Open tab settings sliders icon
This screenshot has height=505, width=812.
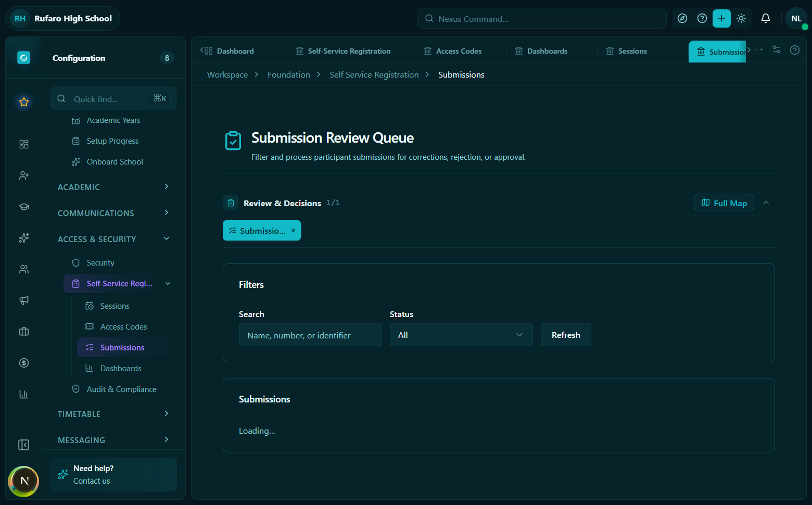777,50
